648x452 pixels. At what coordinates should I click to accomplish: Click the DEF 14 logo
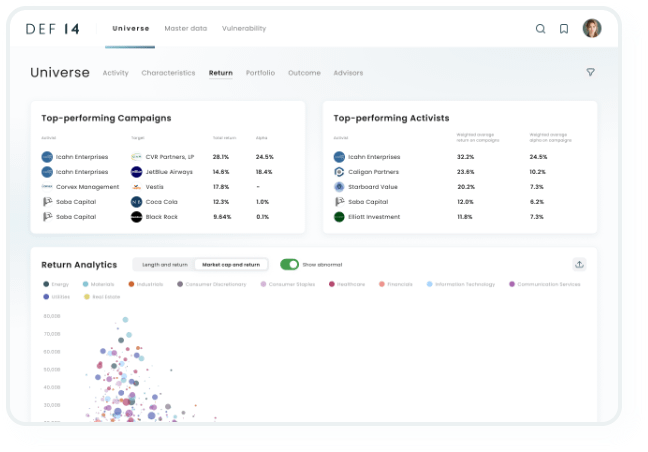pyautogui.click(x=58, y=29)
